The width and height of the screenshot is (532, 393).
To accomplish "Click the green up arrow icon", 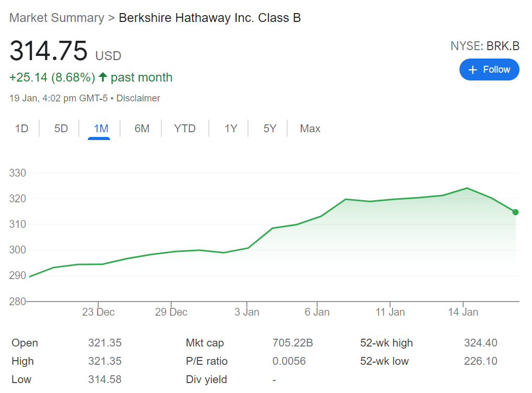I will coord(103,77).
